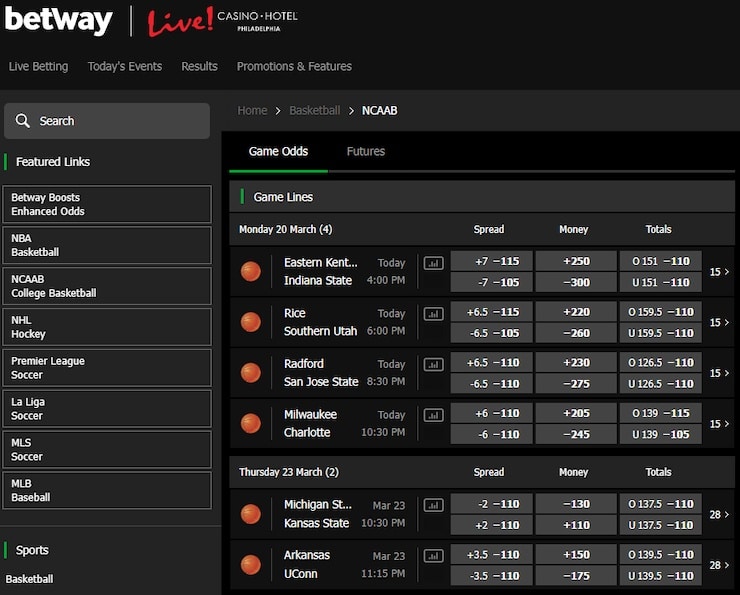Open Results menu item
The image size is (740, 595).
point(199,67)
